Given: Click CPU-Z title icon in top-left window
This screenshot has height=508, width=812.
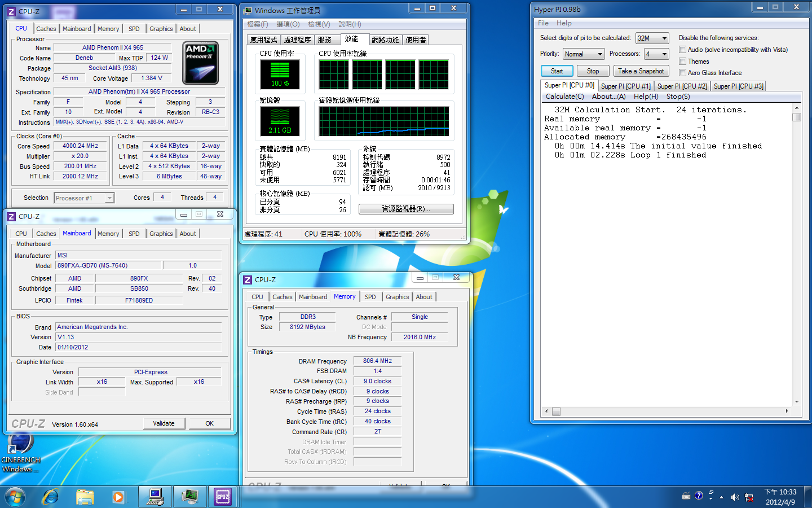Looking at the screenshot, I should coord(11,11).
